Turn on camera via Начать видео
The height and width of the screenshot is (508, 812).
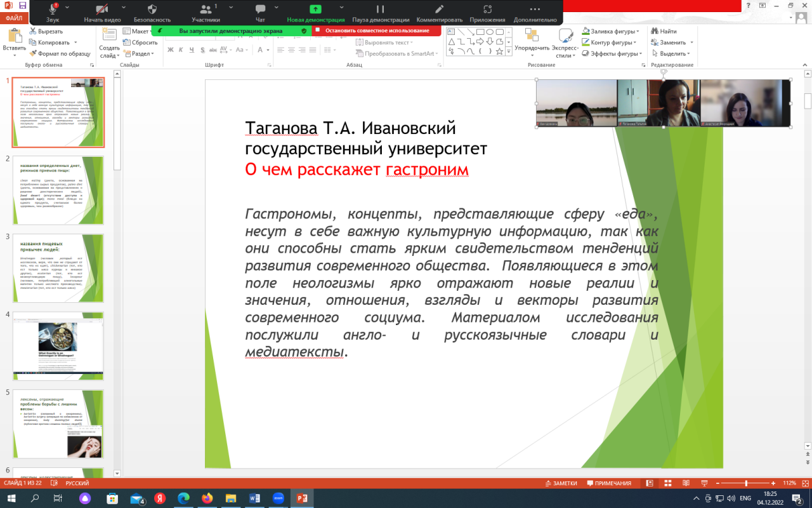point(102,10)
